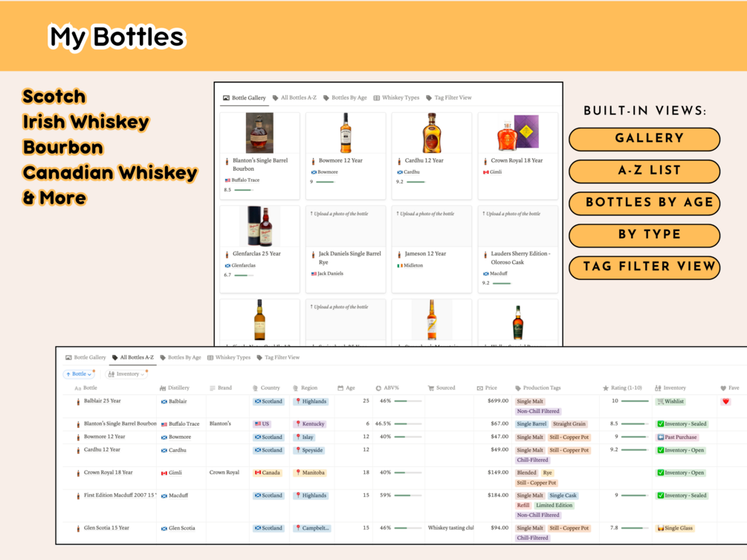The image size is (747, 560).
Task: Click the GALLERY view button
Action: (x=644, y=139)
